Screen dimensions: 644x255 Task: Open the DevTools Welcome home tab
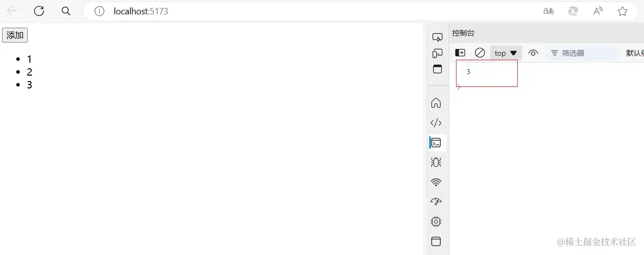436,103
